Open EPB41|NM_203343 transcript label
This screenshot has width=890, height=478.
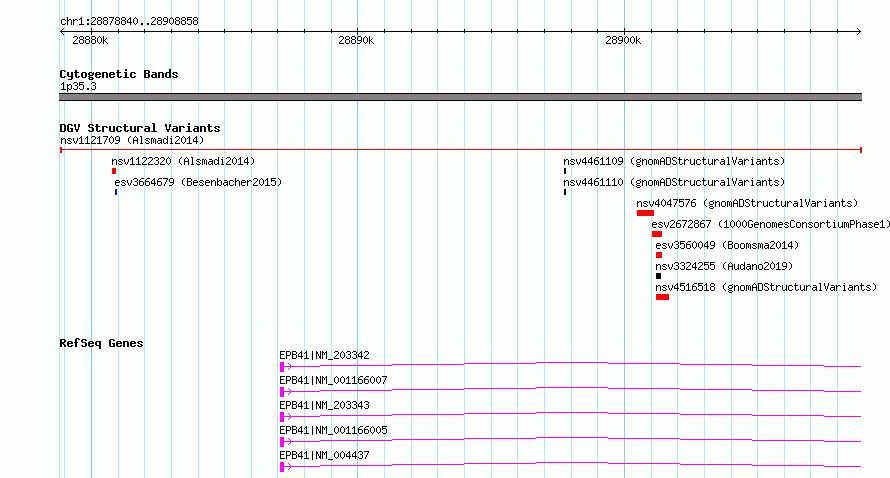click(324, 405)
